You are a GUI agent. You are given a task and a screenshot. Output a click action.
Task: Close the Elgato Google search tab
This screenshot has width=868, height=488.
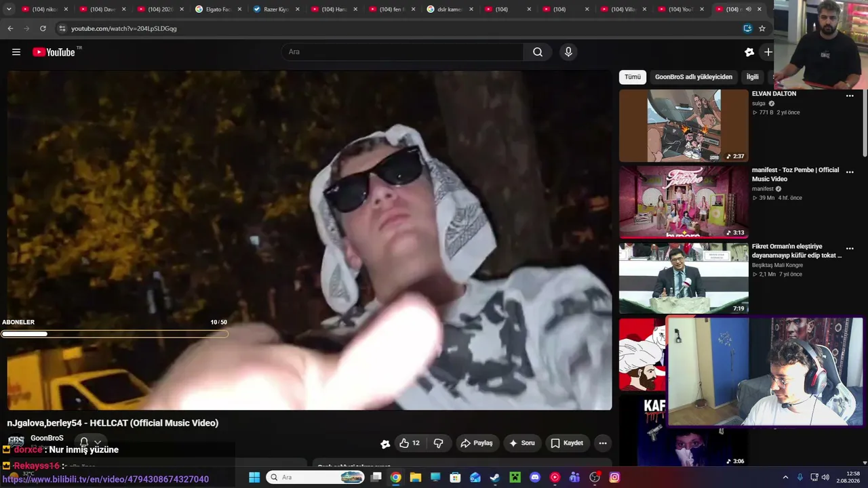[x=239, y=9]
